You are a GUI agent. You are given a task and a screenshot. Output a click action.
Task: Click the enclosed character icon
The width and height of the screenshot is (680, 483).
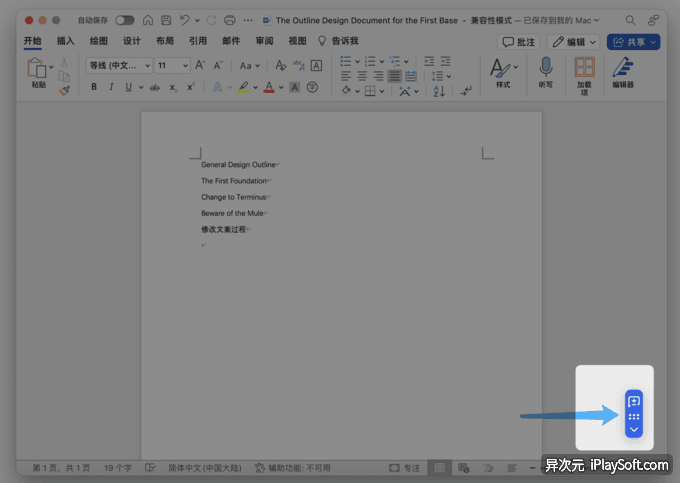pyautogui.click(x=312, y=87)
